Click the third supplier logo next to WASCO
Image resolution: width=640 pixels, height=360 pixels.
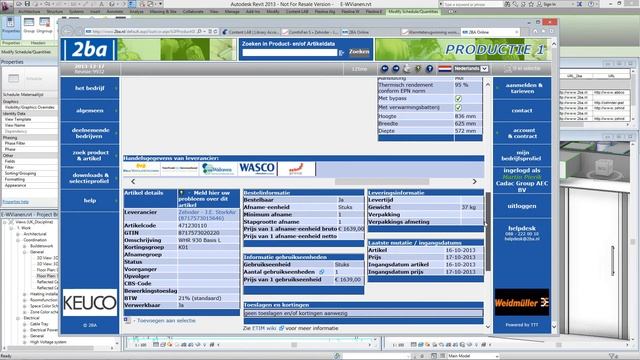(218, 169)
